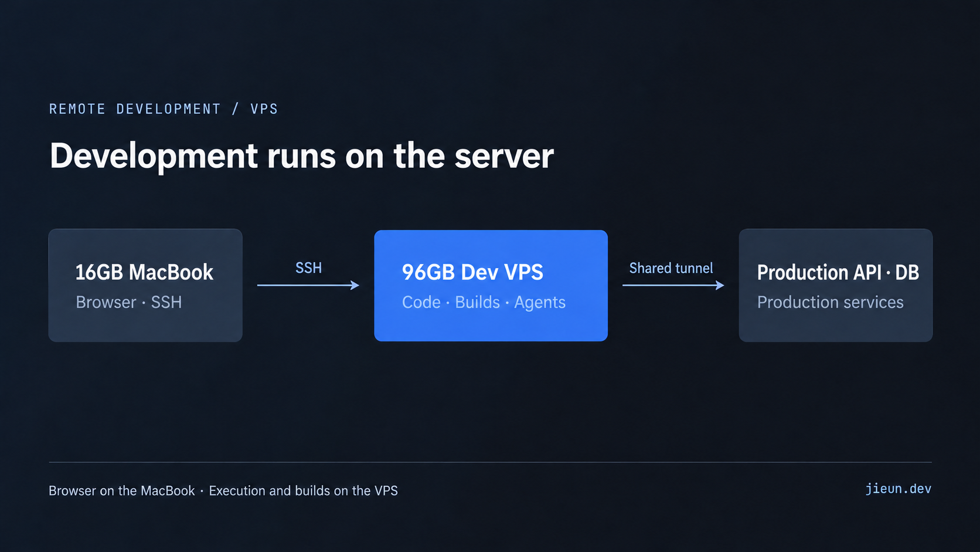Click 'Browser · SSH' subtitle text
The height and width of the screenshot is (552, 980).
coord(129,302)
